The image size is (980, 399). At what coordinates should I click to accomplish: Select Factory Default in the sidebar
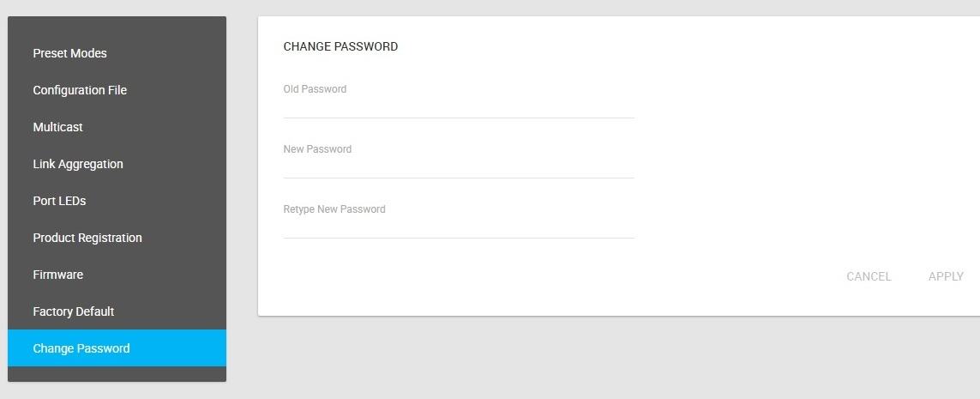click(x=73, y=311)
